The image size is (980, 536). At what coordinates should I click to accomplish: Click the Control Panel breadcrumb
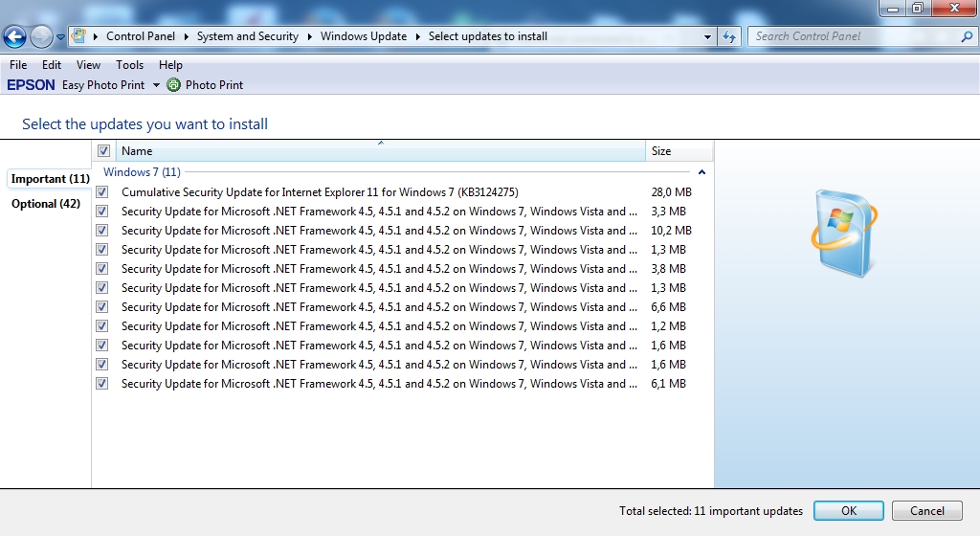[x=141, y=36]
